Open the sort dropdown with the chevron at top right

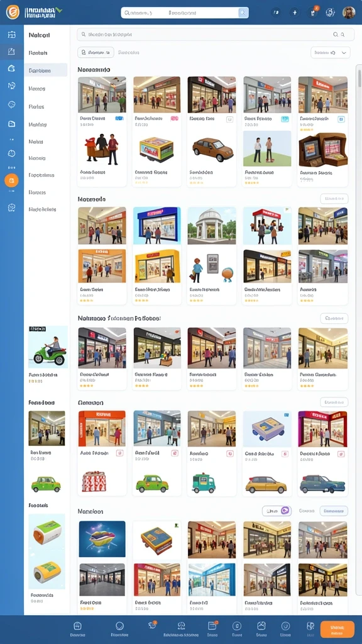pos(331,53)
